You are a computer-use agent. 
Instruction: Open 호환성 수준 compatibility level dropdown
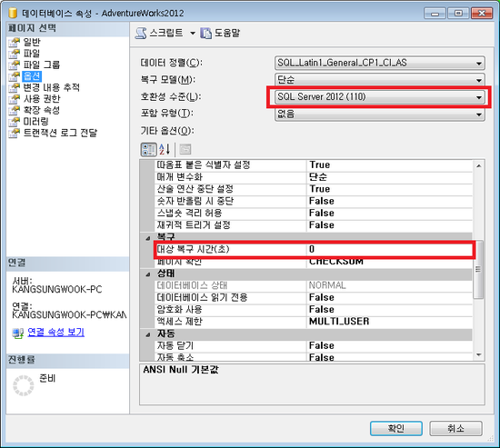pyautogui.click(x=379, y=97)
